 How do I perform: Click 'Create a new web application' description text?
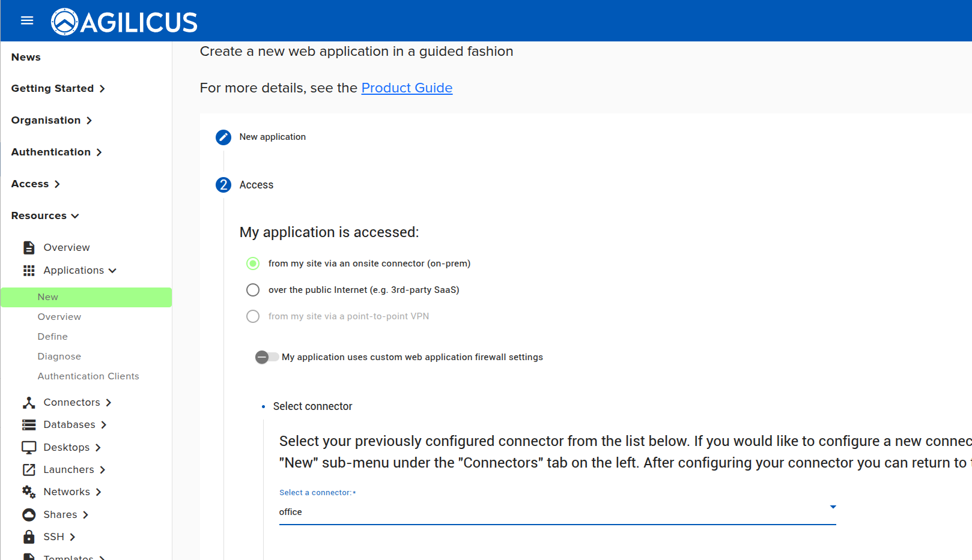coord(356,52)
